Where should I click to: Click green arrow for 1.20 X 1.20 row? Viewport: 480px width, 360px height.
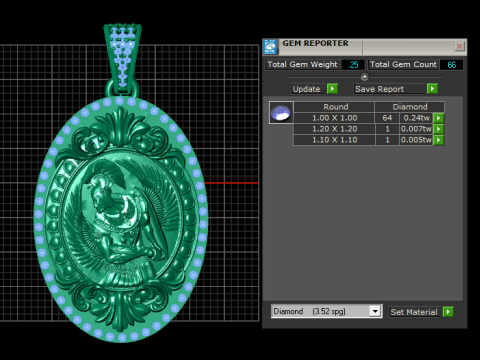pos(439,129)
